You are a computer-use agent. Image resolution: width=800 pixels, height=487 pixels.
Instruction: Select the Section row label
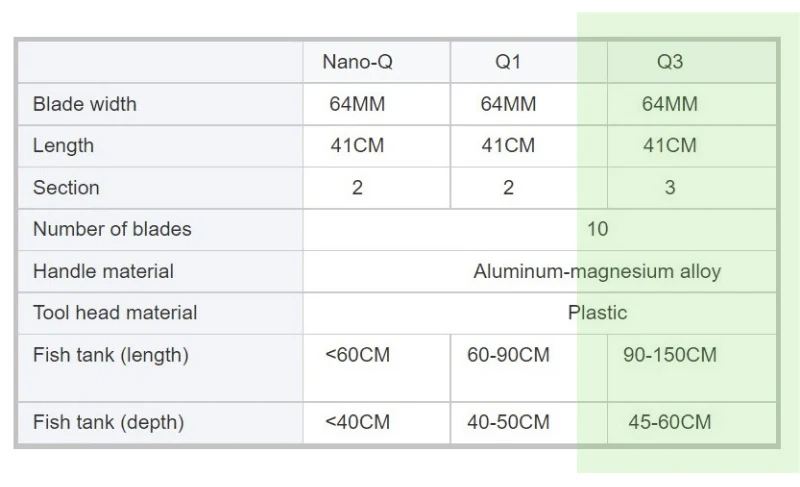click(66, 188)
